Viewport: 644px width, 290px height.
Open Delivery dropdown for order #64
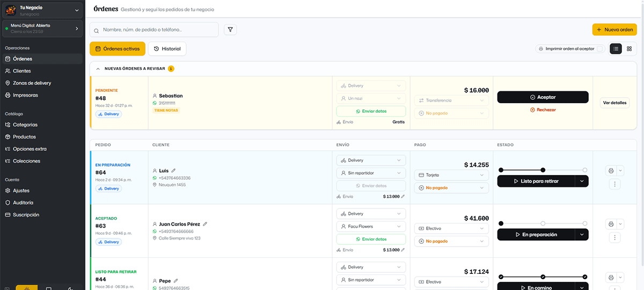[371, 160]
